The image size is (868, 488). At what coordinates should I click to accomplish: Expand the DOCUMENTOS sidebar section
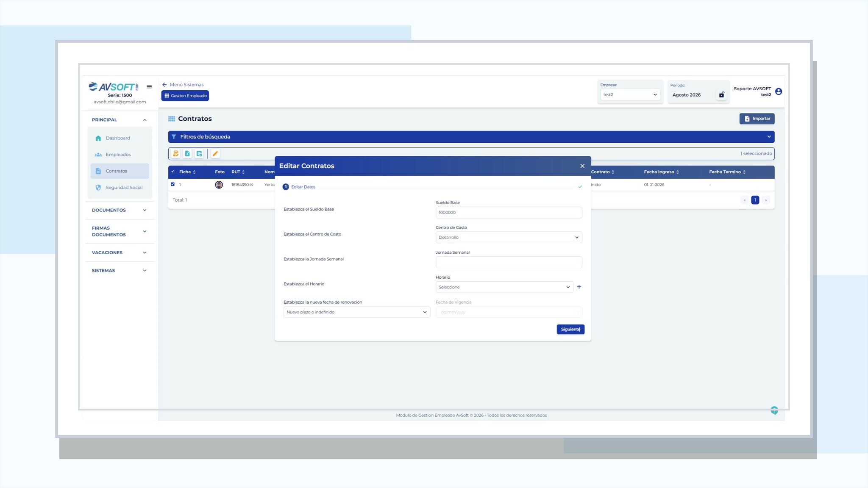click(145, 210)
